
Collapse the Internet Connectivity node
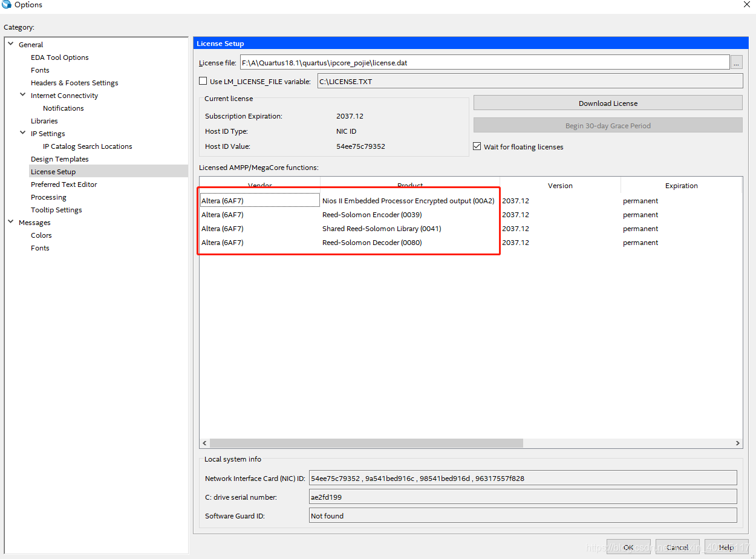click(x=23, y=95)
